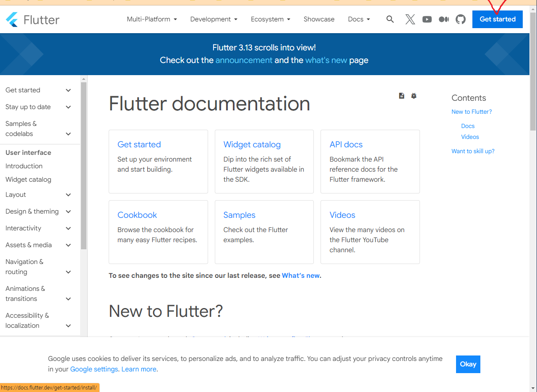537x392 pixels.
Task: Open the Development dropdown menu
Action: tap(214, 19)
